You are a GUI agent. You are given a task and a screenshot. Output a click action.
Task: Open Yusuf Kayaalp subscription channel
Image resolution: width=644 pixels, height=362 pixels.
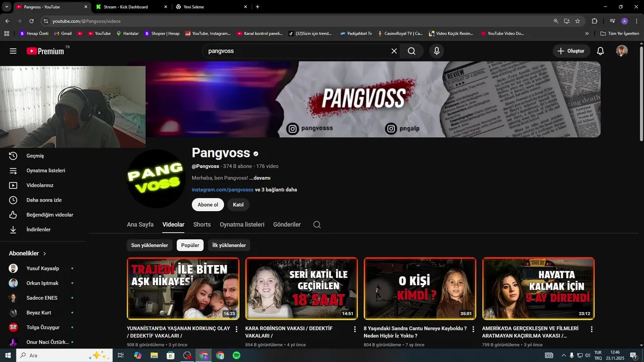pyautogui.click(x=42, y=268)
